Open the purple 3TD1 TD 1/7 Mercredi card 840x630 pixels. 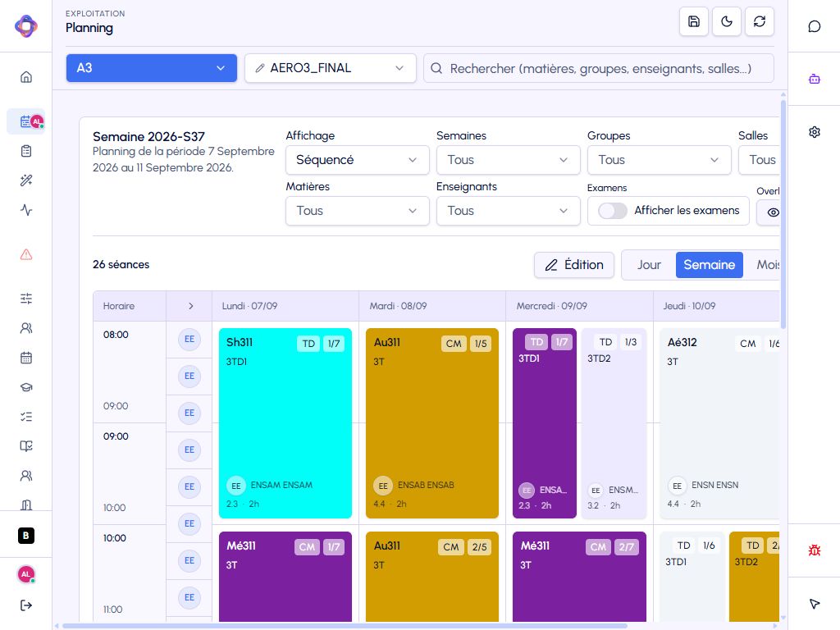545,423
